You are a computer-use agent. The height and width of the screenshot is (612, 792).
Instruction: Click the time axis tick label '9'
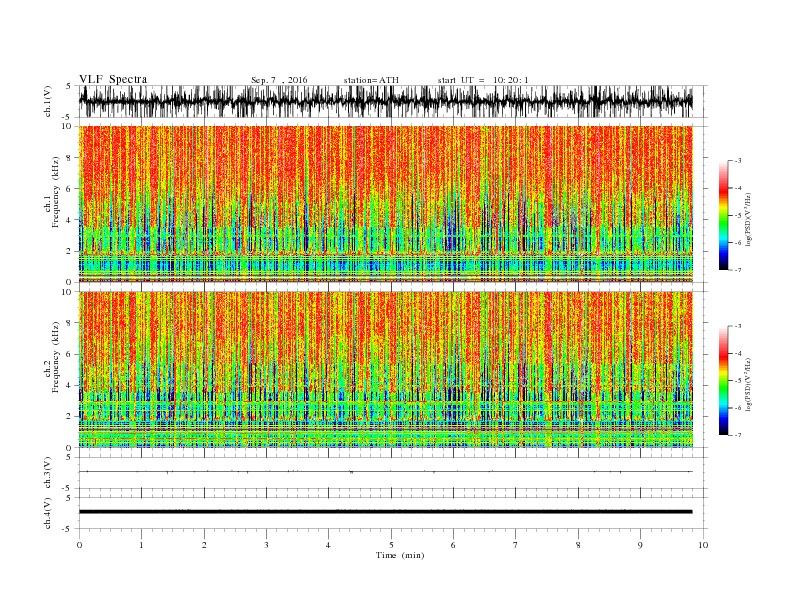(640, 545)
